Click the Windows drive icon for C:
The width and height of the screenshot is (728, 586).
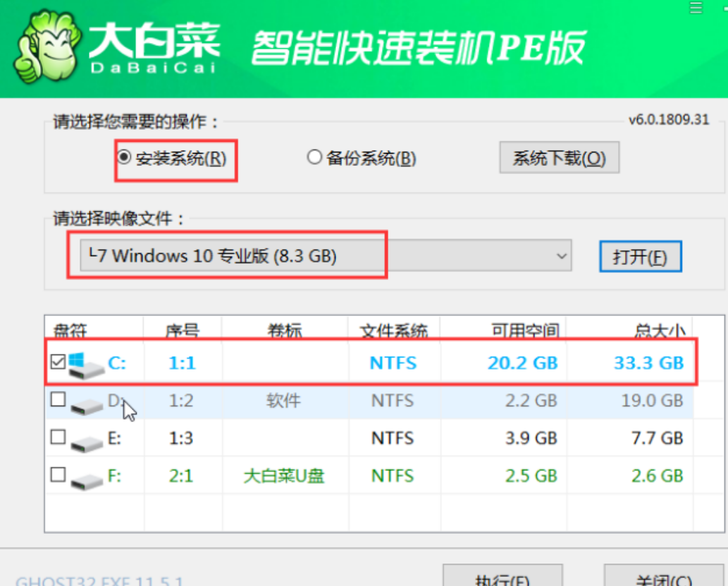[x=85, y=365]
